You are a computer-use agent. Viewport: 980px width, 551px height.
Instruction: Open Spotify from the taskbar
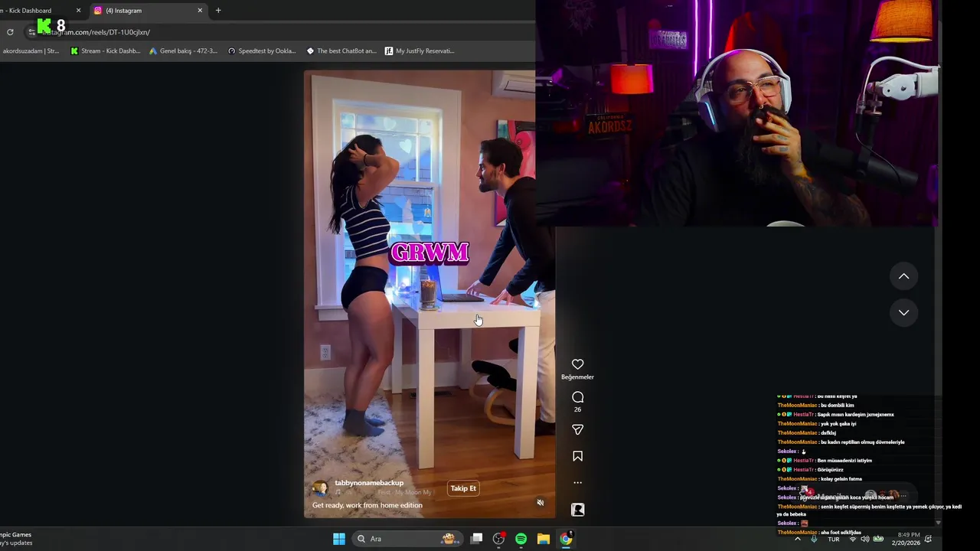(521, 539)
